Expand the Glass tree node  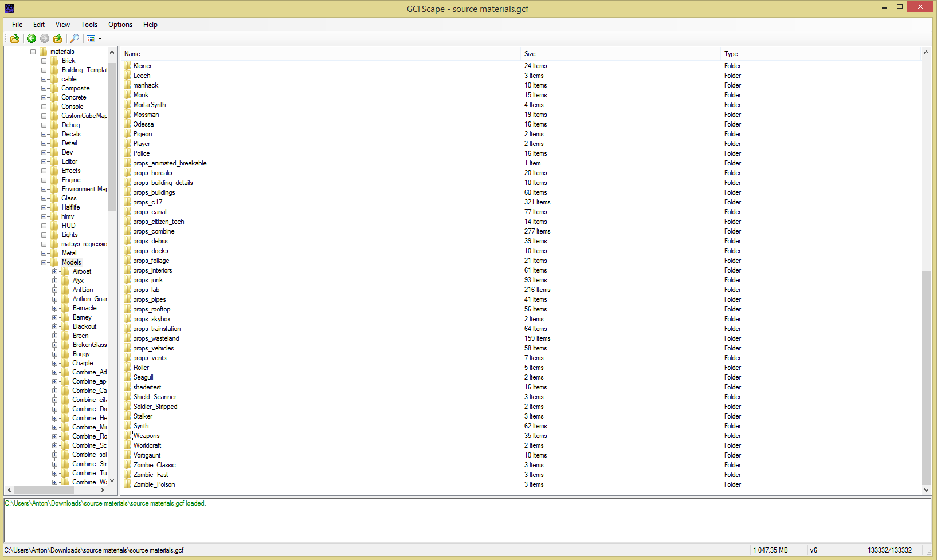point(44,198)
